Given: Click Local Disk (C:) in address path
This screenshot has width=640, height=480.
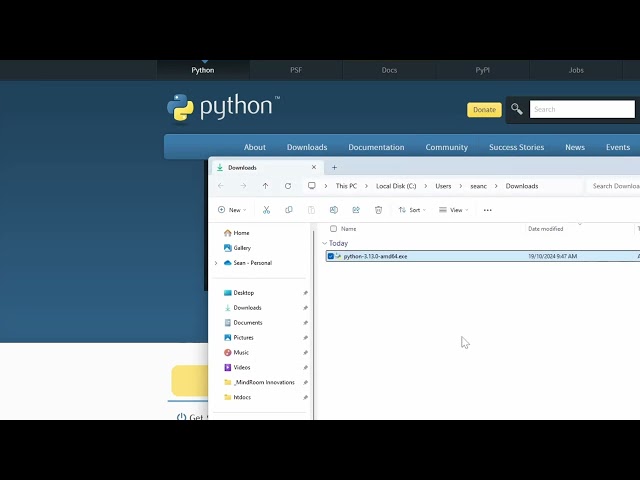Looking at the screenshot, I should pos(396,186).
